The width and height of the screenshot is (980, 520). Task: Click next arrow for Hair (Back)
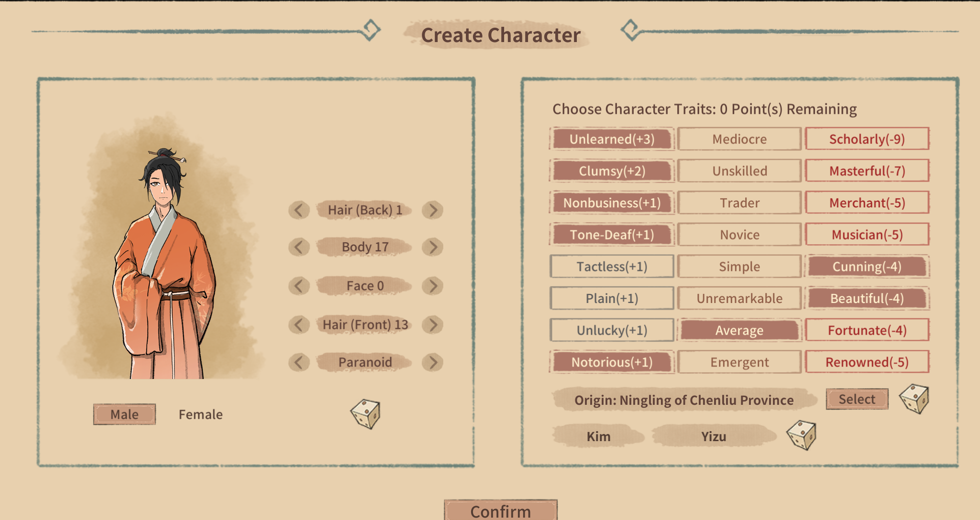click(x=433, y=210)
